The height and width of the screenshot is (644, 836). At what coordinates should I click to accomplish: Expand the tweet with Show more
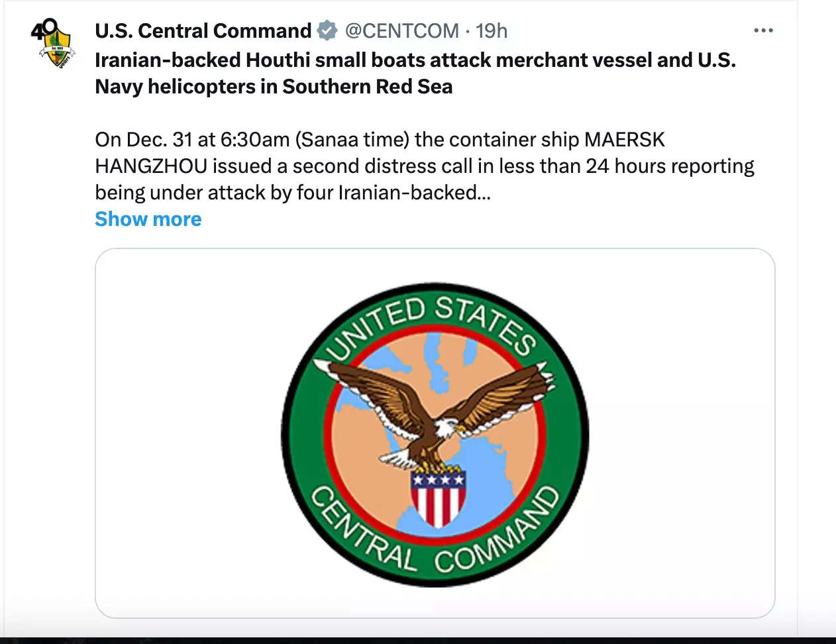[x=148, y=219]
